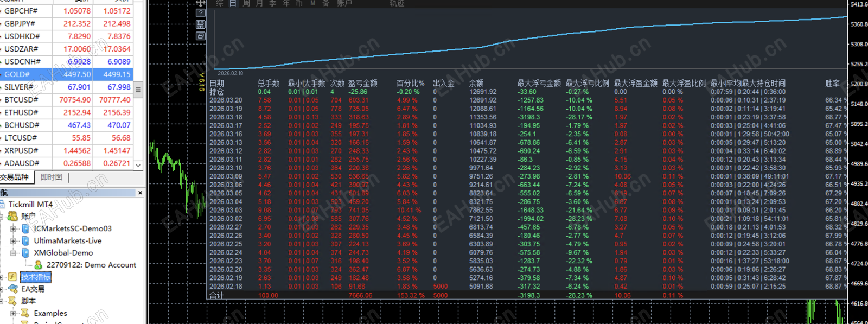Click the 胜率 column header
Image resolution: width=868 pixels, height=324 pixels.
coord(833,83)
